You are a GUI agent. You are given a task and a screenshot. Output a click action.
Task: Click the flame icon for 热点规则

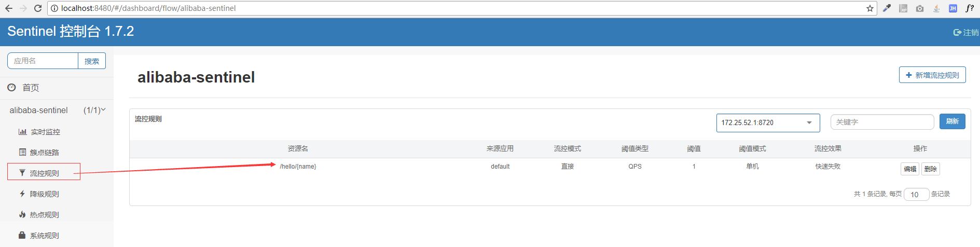click(22, 214)
